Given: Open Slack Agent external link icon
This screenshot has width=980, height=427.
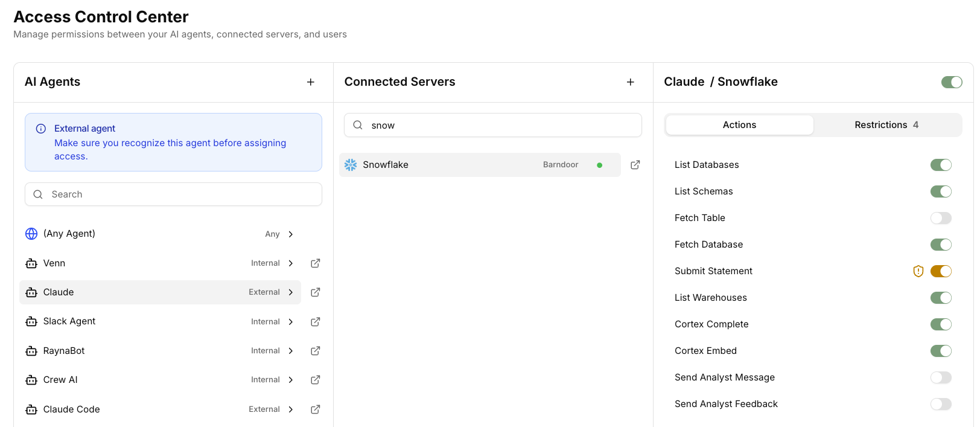Looking at the screenshot, I should point(316,322).
